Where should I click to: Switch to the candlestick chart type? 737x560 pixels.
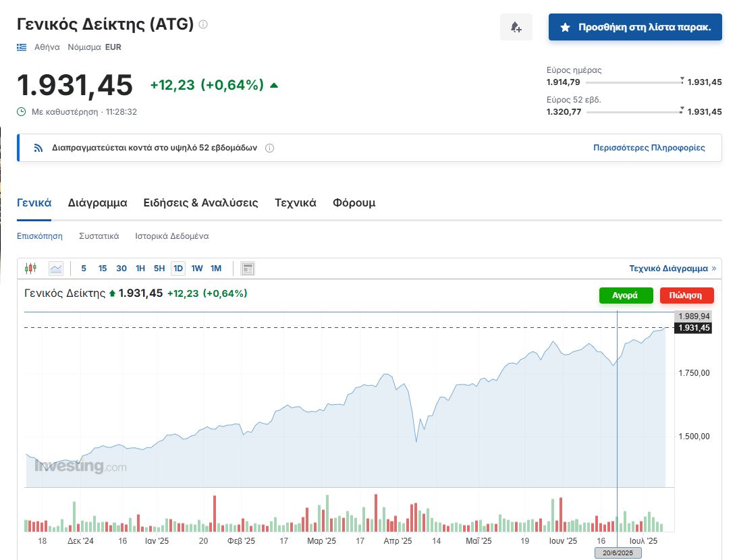[30, 269]
